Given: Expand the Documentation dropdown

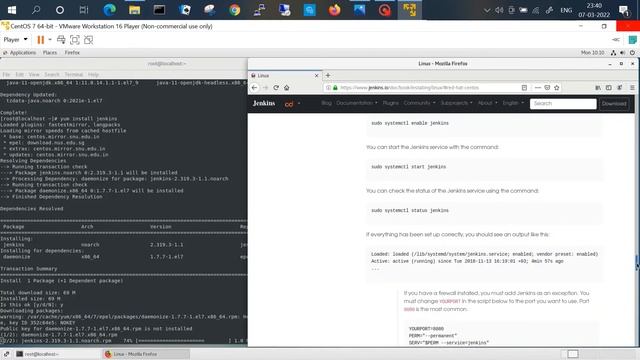Looking at the screenshot, I should [x=357, y=103].
